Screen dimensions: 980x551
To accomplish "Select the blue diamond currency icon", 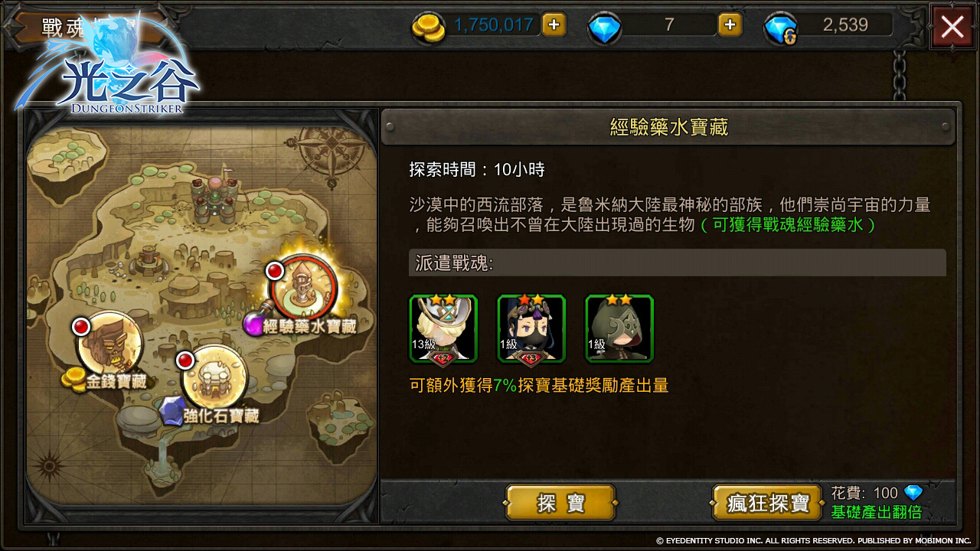I will tap(604, 28).
